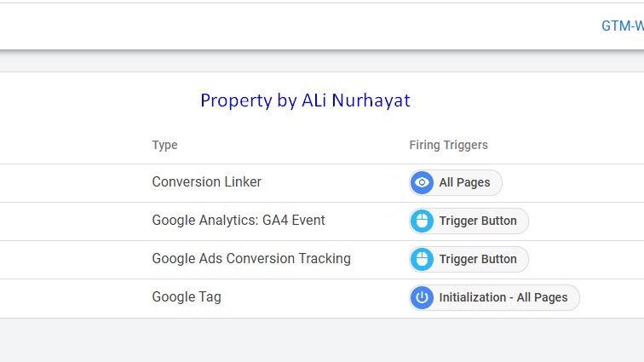The image size is (644, 362).
Task: Click the mouse icon in GA4 Event's trigger
Action: (x=423, y=221)
